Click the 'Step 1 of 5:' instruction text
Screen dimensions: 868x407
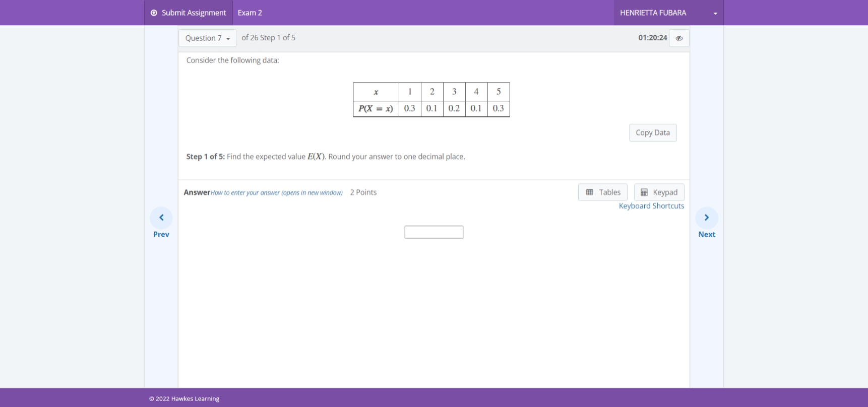[206, 157]
